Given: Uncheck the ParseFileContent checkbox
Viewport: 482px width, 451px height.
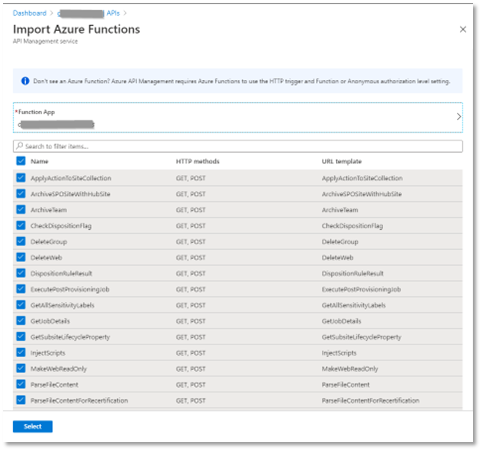Looking at the screenshot, I should 21,384.
